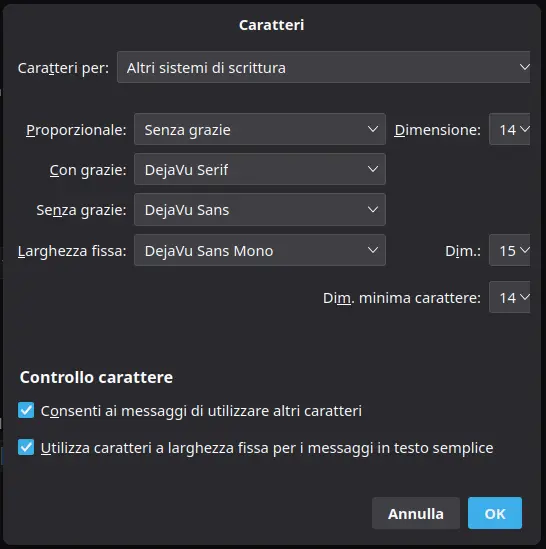This screenshot has width=546, height=549.
Task: Change the 'Con grazie' DejaVu Serif font
Action: [260, 169]
